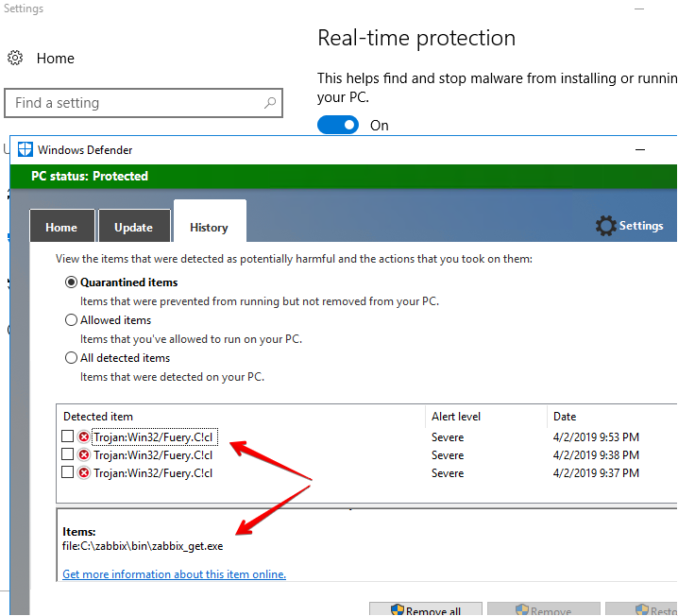Open Home in the Settings window
Viewport: 678px width, 616px height.
pos(42,58)
